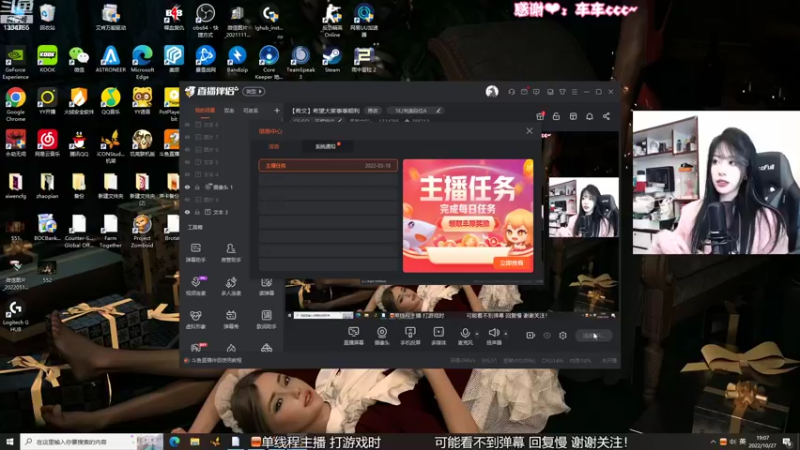Open the 弹幕秀 TV-shaped tool
Image resolution: width=800 pixels, height=450 pixels.
pos(231,320)
